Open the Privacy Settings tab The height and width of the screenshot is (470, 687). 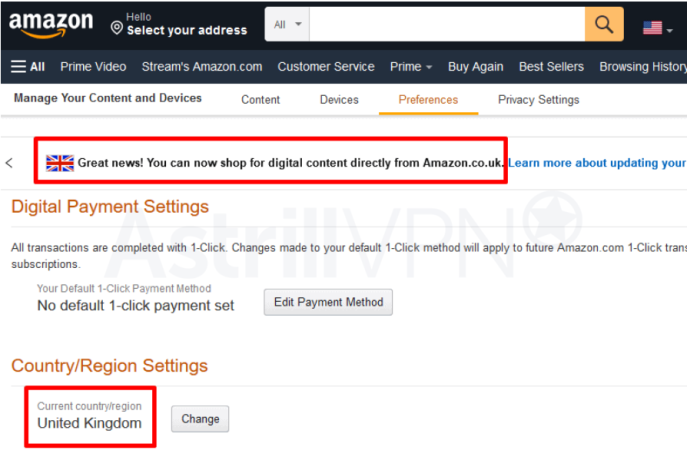point(538,100)
